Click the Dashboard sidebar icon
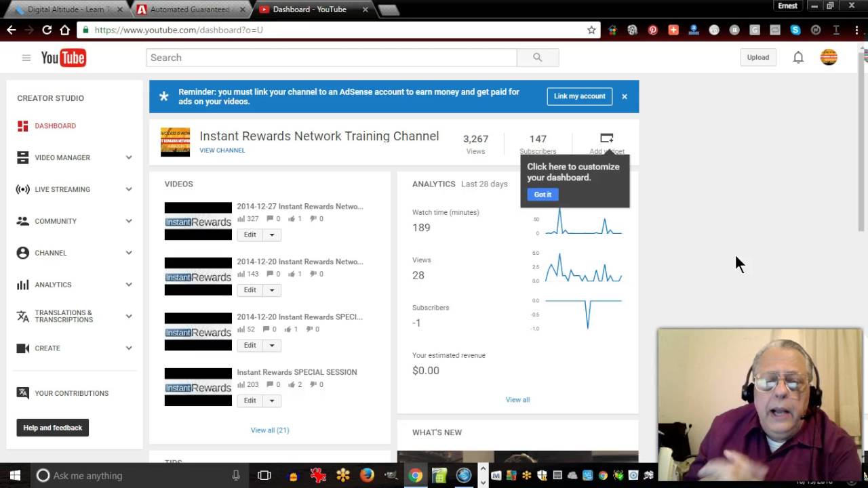The height and width of the screenshot is (488, 868). click(x=23, y=126)
